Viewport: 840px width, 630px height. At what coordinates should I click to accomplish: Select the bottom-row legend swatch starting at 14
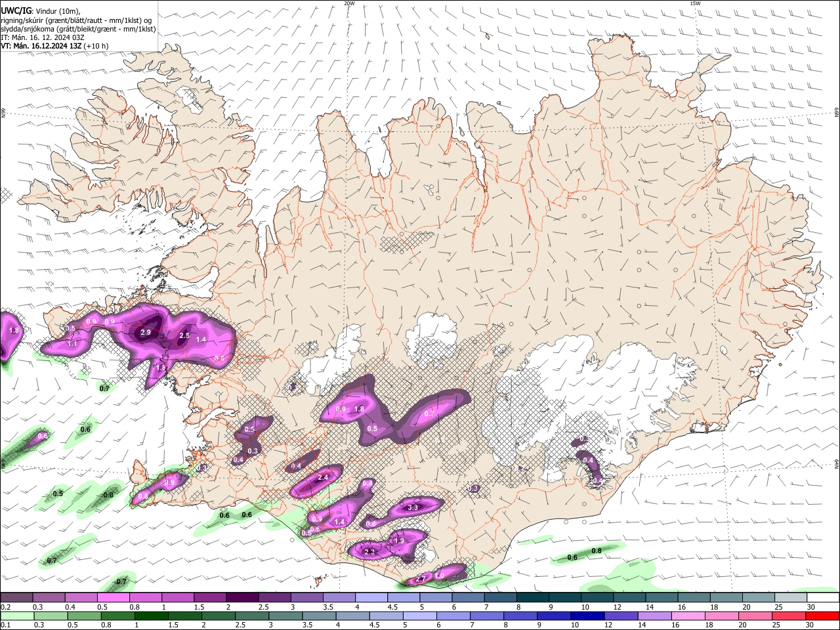(654, 616)
